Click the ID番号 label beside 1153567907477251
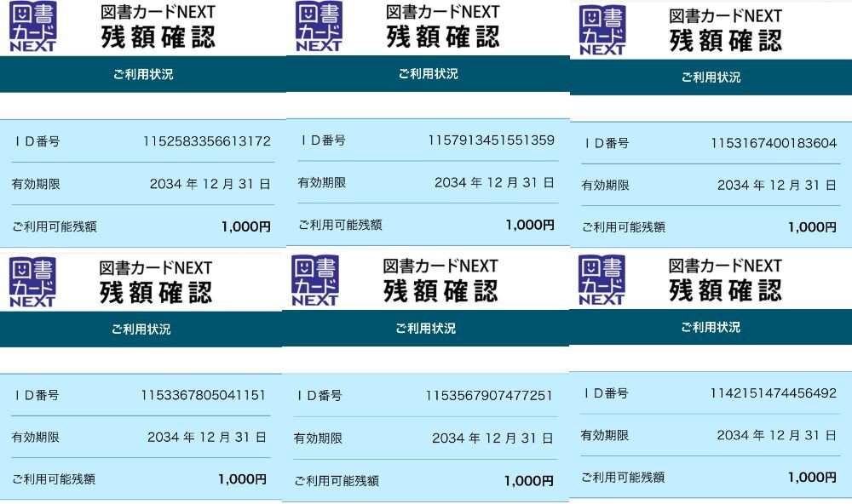852x504 pixels. tap(319, 396)
